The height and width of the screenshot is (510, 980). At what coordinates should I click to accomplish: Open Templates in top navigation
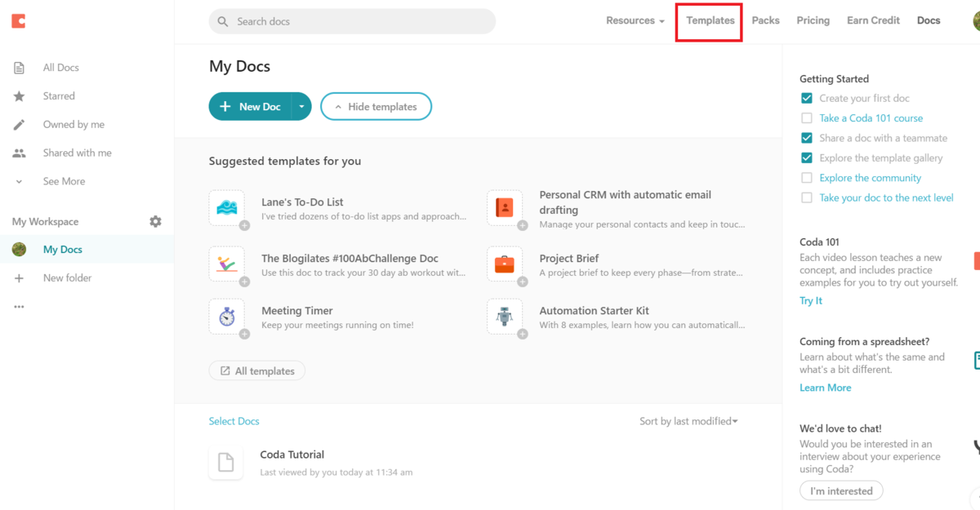pyautogui.click(x=710, y=20)
